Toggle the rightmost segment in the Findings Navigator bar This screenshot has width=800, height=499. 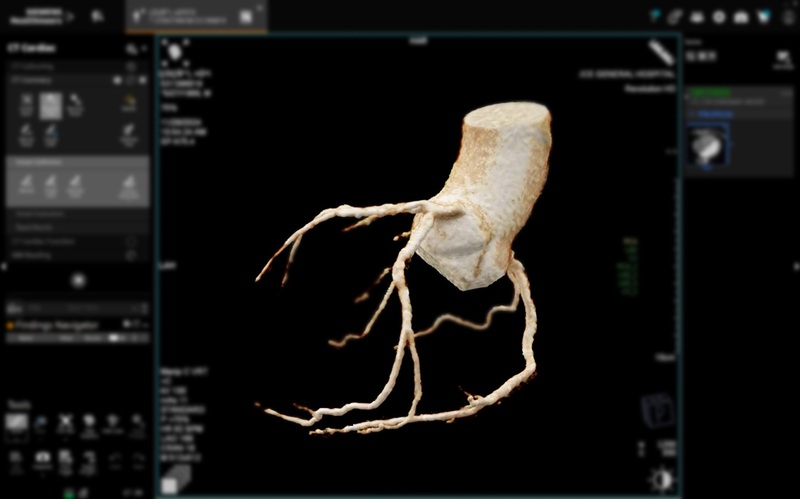tap(139, 339)
